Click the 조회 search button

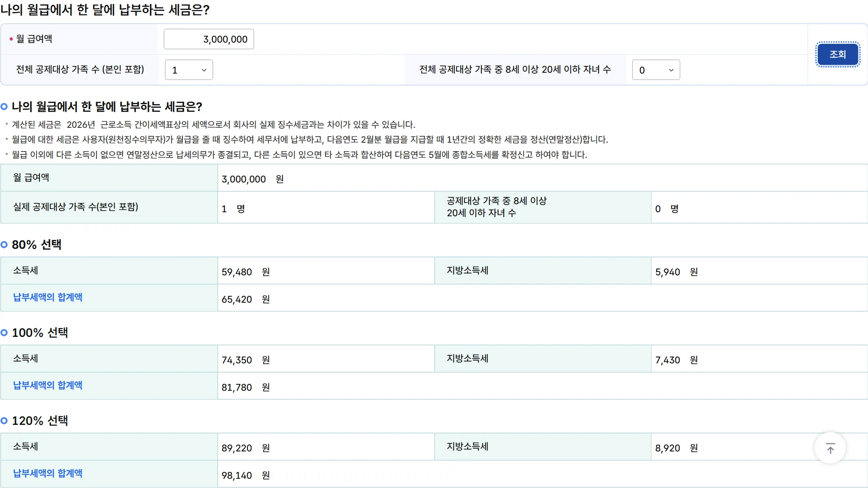click(x=838, y=54)
